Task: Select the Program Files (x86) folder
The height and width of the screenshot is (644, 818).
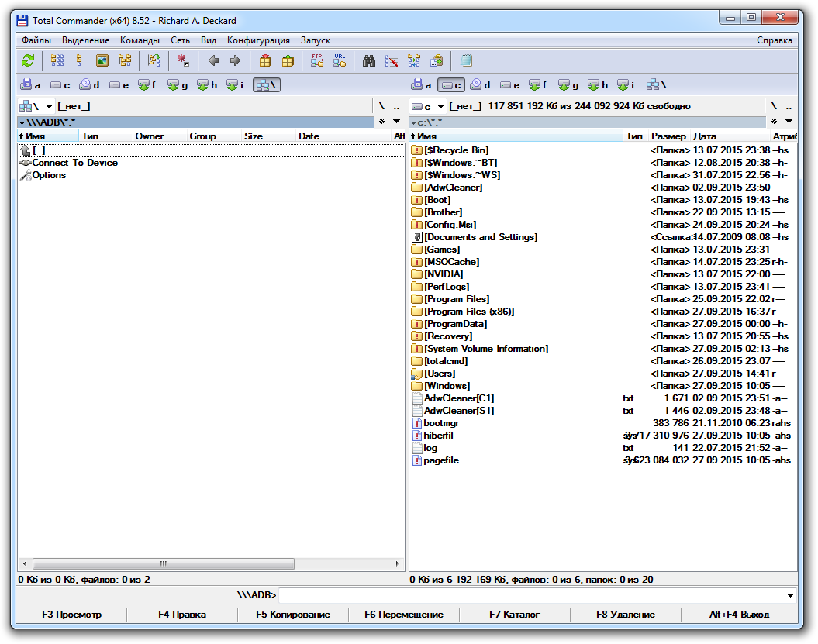Action: tap(468, 312)
